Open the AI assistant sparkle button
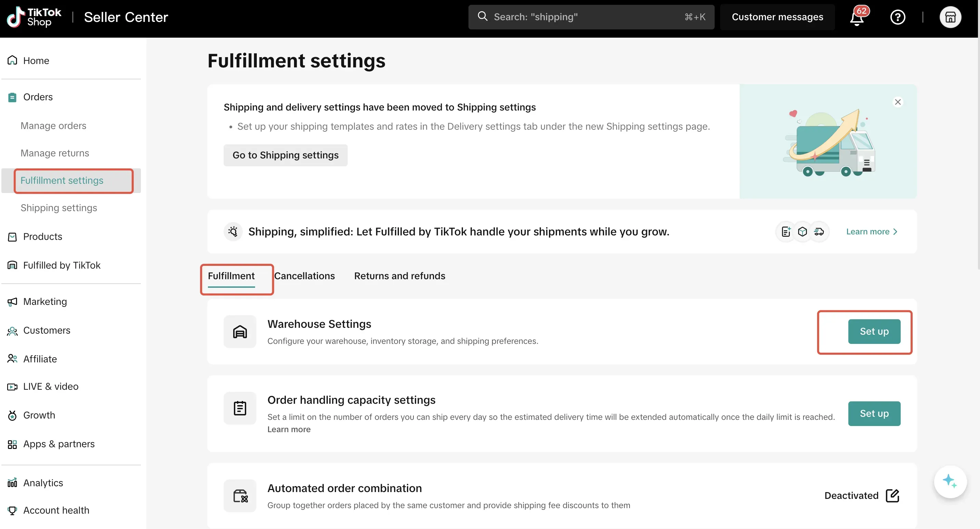This screenshot has width=980, height=529. [x=950, y=481]
